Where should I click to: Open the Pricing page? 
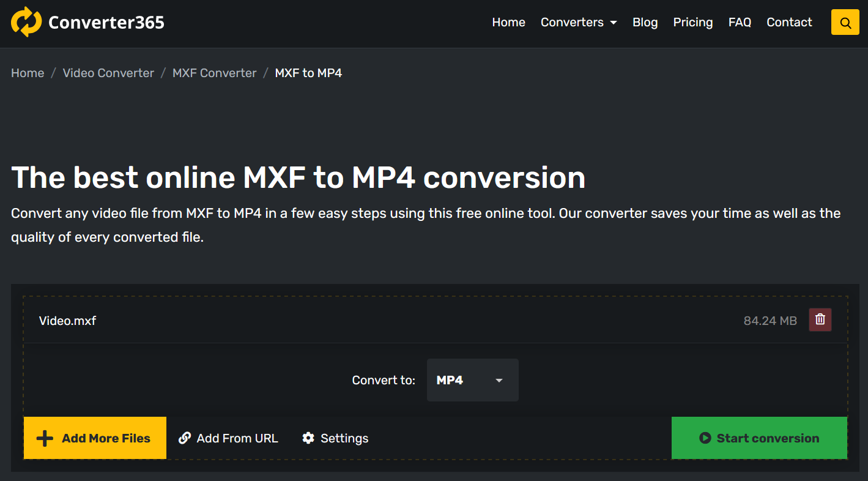pos(692,23)
